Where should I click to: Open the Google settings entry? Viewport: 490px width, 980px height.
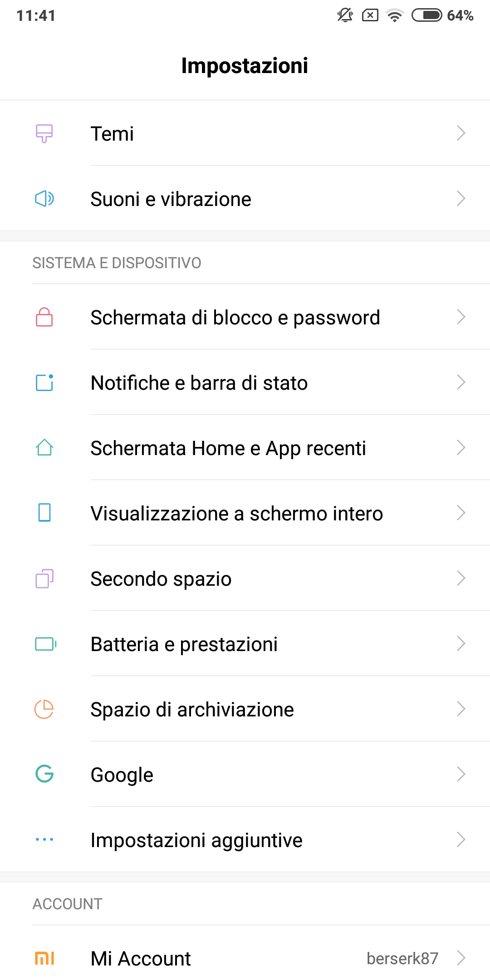click(x=122, y=775)
